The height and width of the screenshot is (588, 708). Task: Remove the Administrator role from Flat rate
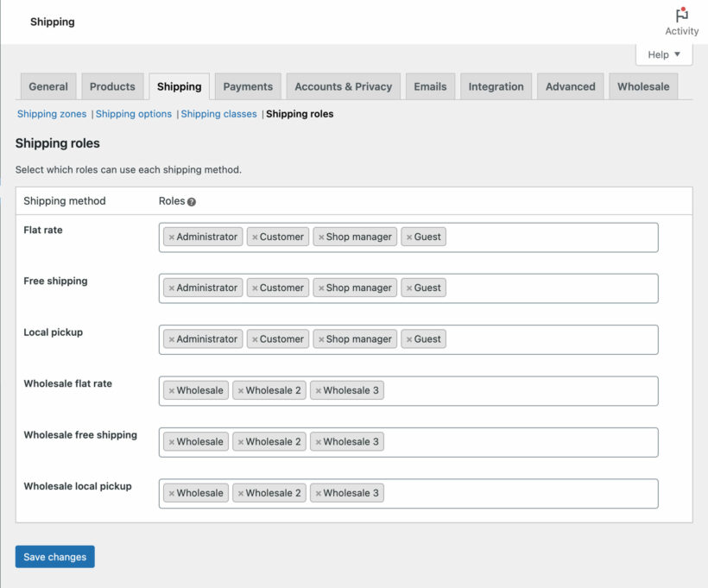[171, 237]
